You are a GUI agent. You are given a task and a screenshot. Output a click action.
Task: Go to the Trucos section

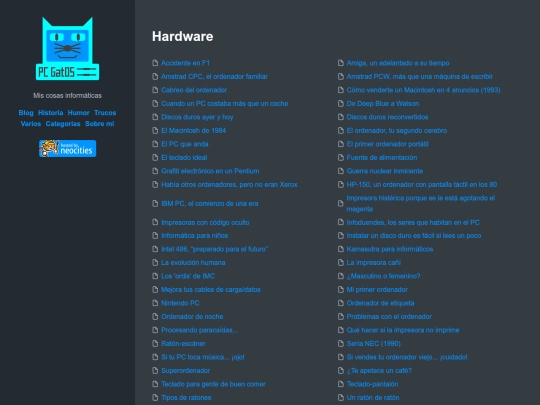point(105,113)
